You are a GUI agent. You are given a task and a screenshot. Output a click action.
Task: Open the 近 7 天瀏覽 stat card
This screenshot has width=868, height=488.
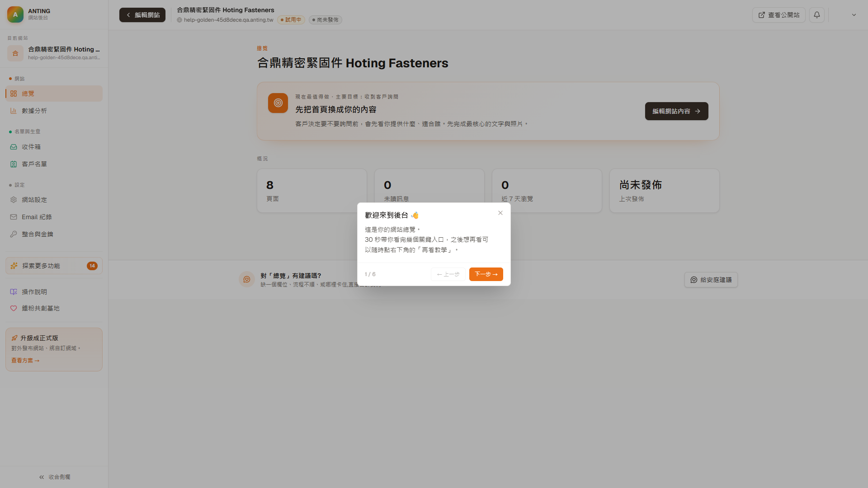(547, 191)
